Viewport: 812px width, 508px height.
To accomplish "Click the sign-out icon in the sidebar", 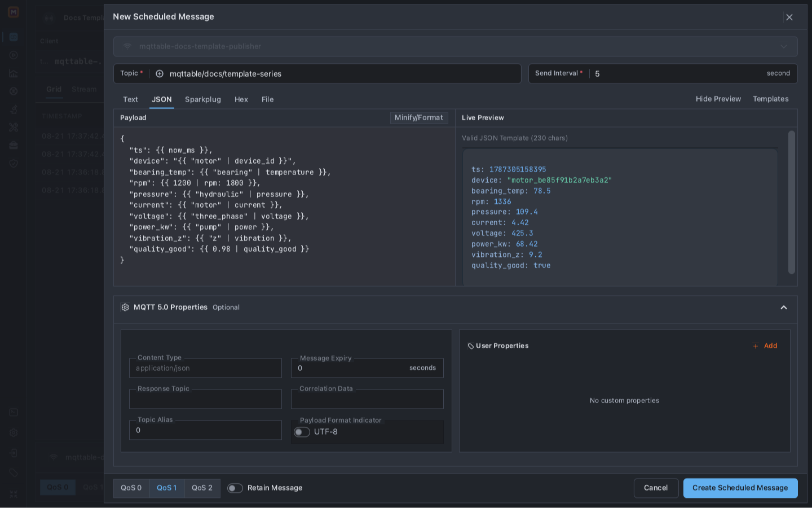I will pos(14,453).
